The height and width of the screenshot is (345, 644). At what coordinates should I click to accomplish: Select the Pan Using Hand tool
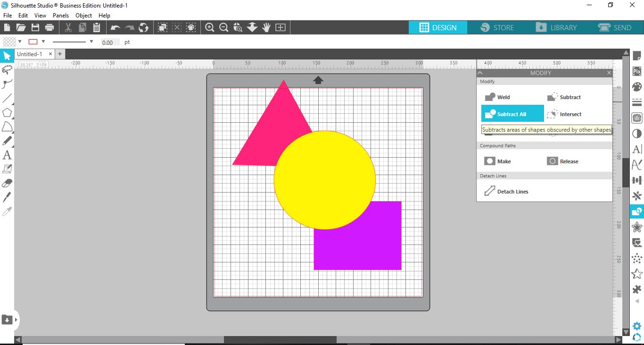click(266, 27)
